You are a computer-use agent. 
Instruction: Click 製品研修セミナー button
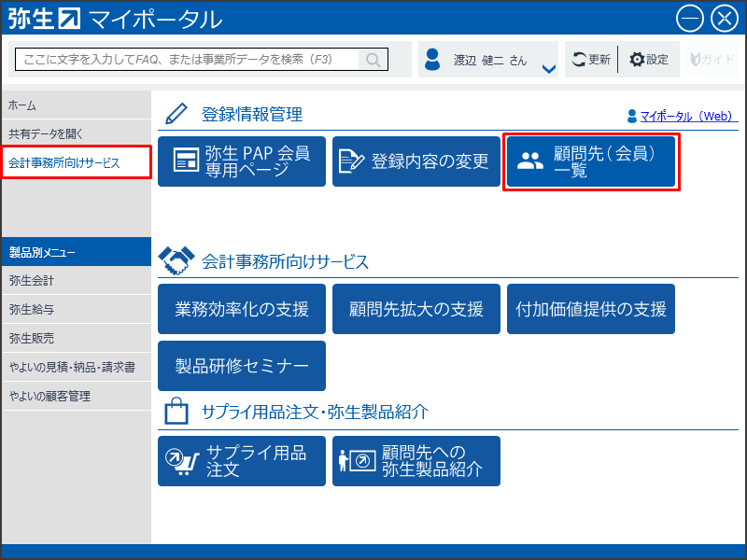pyautogui.click(x=242, y=366)
